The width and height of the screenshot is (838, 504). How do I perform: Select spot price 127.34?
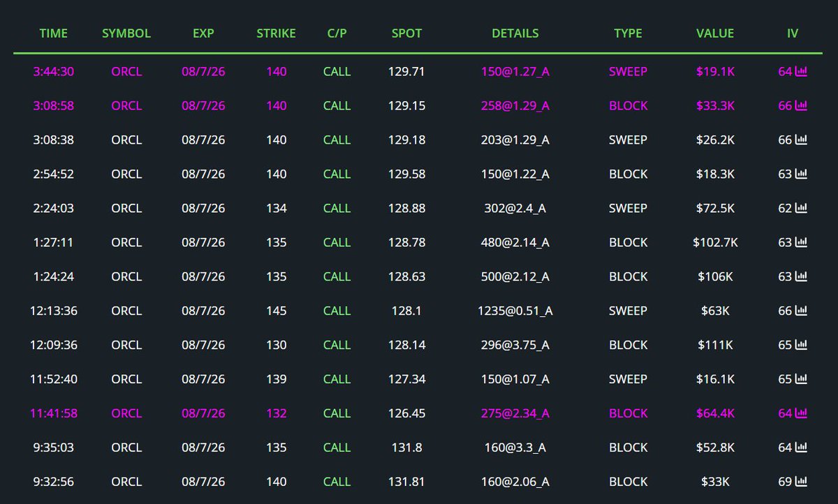[406, 379]
